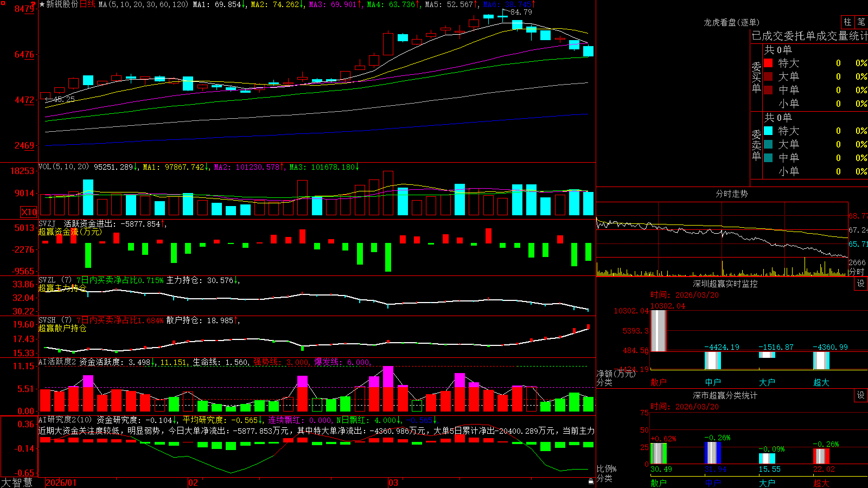Viewport: 868px width, 488px height.
Task: Click the 散户 bar showing 10302.04
Action: click(658, 331)
